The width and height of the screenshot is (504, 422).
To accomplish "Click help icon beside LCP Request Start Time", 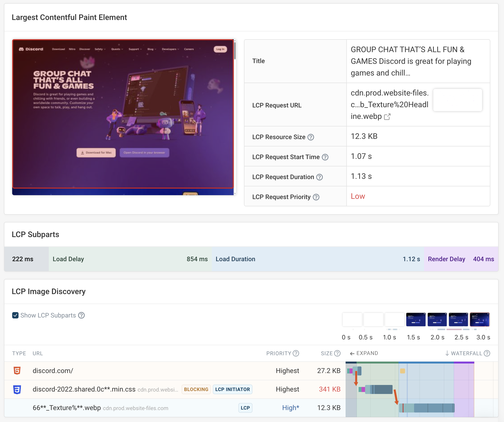I will (x=325, y=157).
